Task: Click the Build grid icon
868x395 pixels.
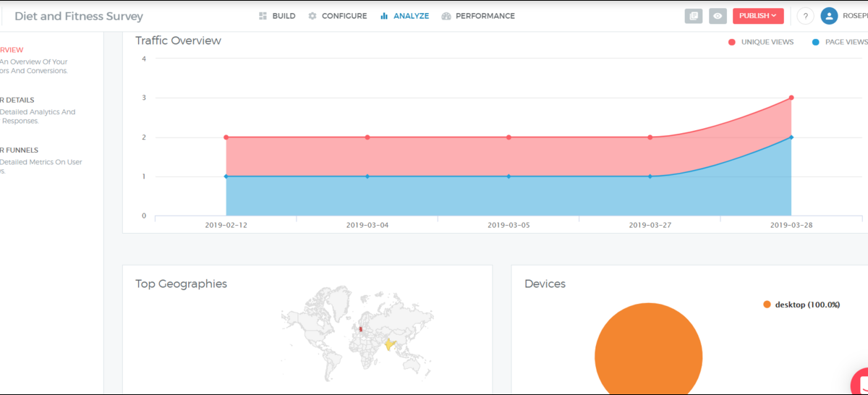Action: [263, 16]
